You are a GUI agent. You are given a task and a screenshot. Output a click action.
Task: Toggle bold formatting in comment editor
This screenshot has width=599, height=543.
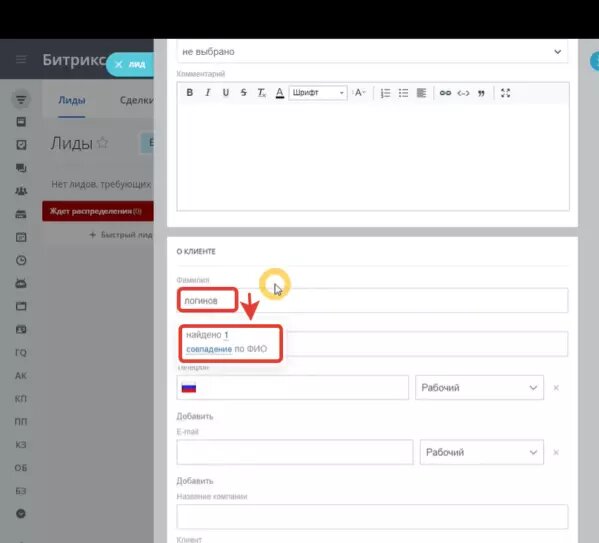(189, 92)
